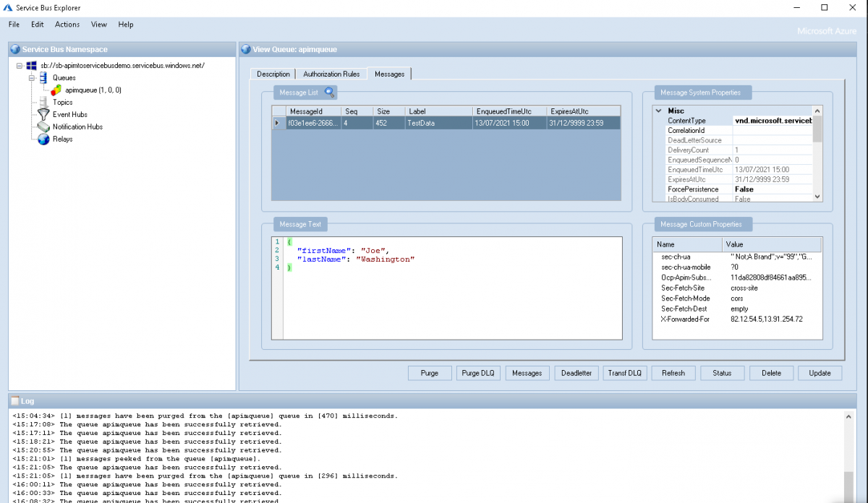Image resolution: width=868 pixels, height=503 pixels.
Task: Click the apimqueue queue icon
Action: pyautogui.click(x=56, y=90)
